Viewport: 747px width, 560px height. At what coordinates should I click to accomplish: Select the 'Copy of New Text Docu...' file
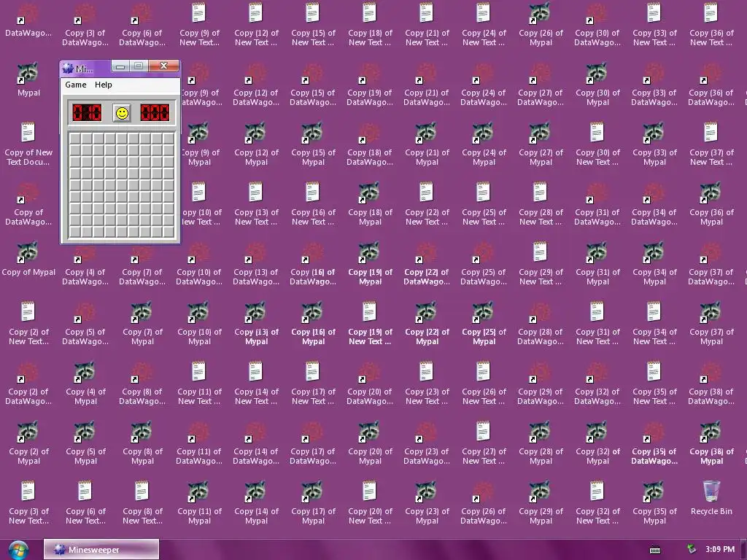pos(28,144)
